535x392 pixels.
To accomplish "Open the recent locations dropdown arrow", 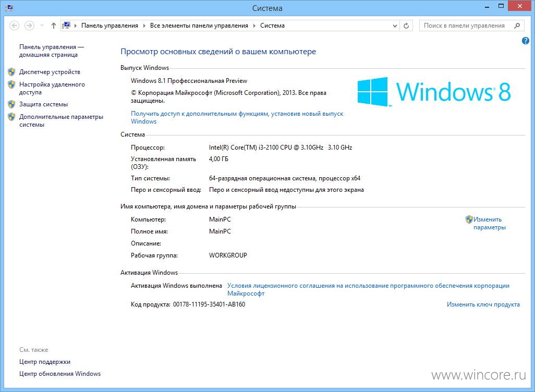I will (x=42, y=26).
